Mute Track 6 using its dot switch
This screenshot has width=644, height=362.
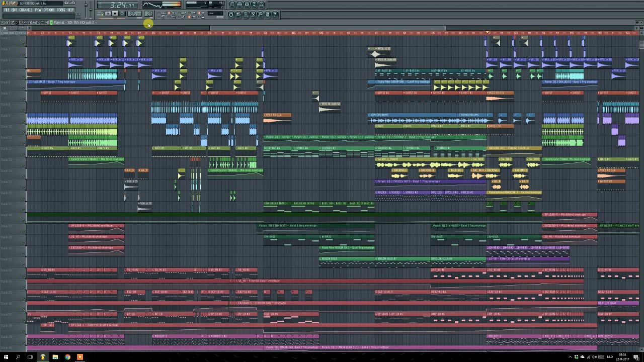click(24, 88)
